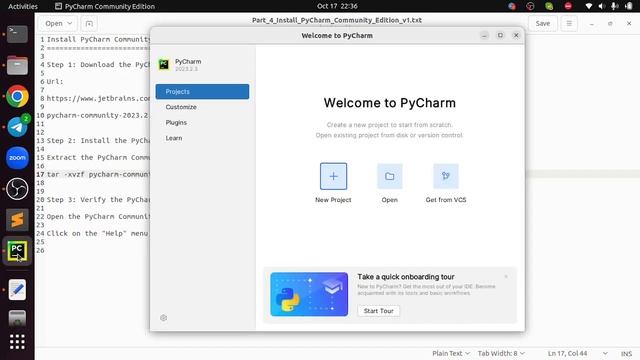Click the red do-not-disturb tray icon
Viewport: 640px width, 360px height.
coord(568,6)
